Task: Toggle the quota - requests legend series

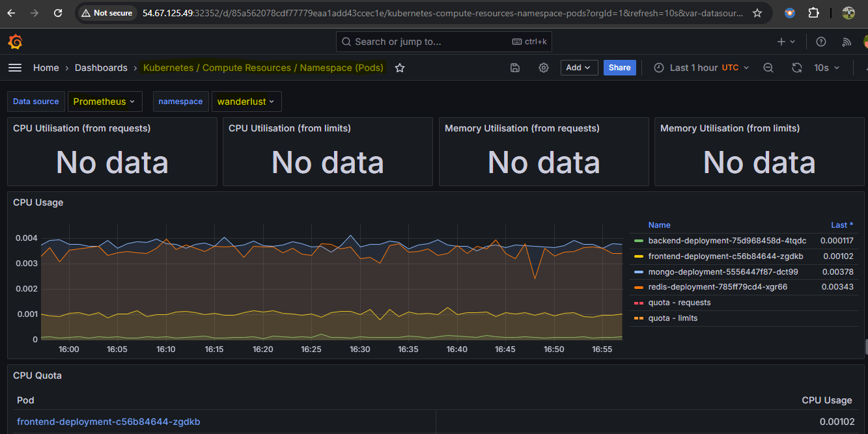Action: [x=679, y=303]
